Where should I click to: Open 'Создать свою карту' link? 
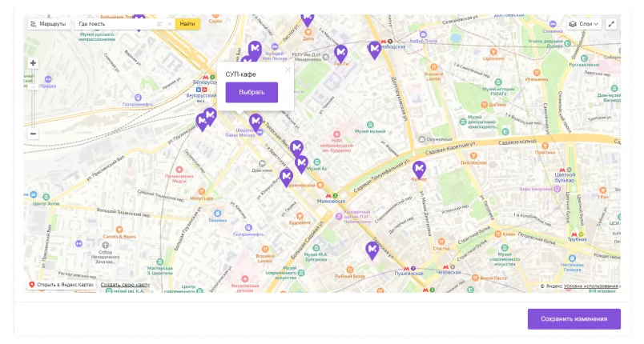[125, 285]
